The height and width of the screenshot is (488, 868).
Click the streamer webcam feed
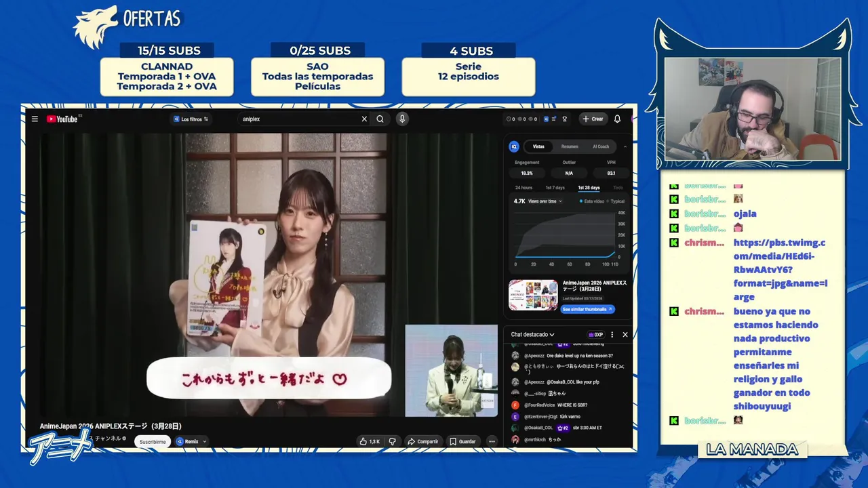[x=753, y=109]
